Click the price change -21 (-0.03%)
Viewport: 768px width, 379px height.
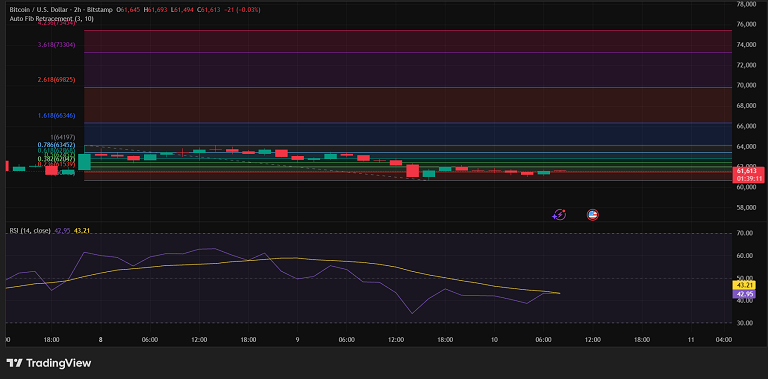(243, 10)
